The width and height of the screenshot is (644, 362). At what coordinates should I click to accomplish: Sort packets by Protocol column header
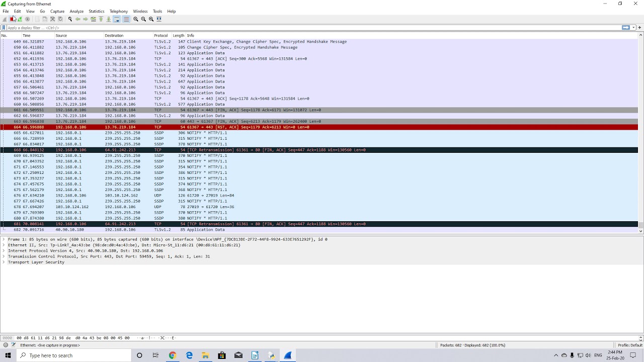coord(161,36)
